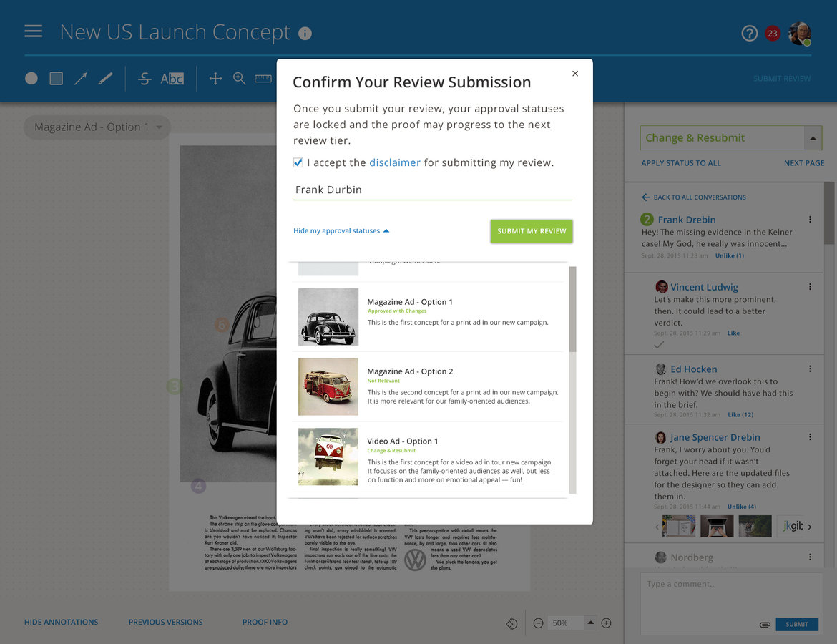837x644 pixels.
Task: Select annotation marker 6 on the proof
Action: (222, 325)
